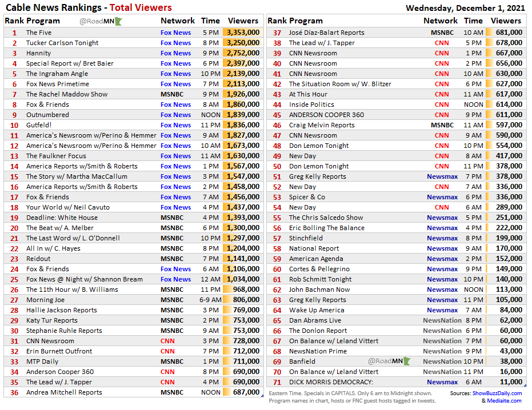Select 'ANDERSON COOPER 360' special row
The image size is (532, 410).
tap(397, 115)
